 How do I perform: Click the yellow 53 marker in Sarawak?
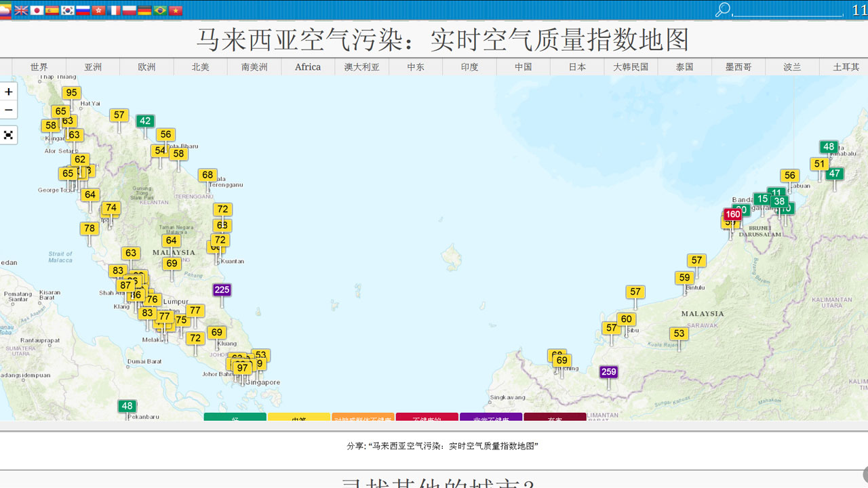[679, 333]
